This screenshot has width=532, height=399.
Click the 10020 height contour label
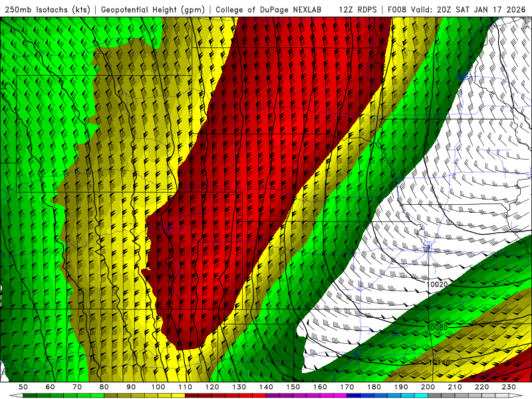437,285
